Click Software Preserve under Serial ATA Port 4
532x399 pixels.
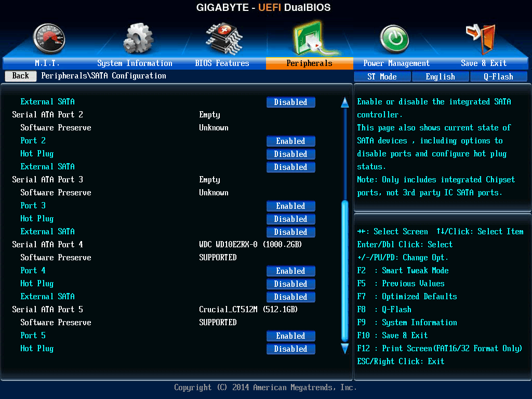[56, 258]
